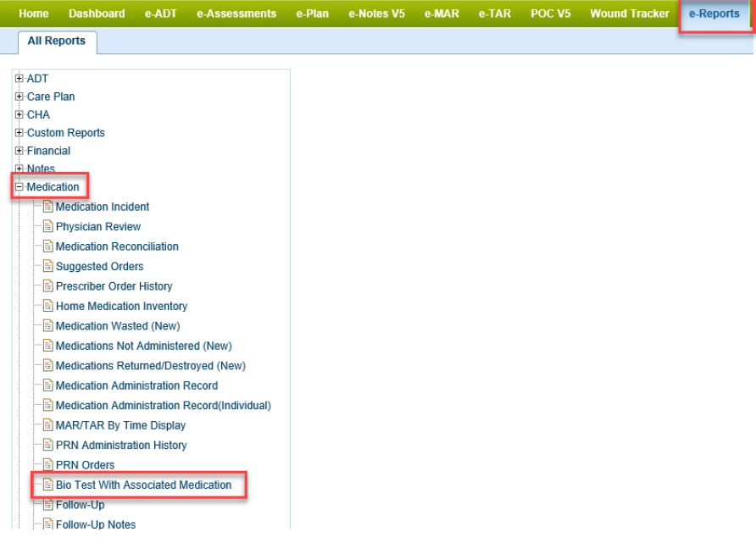Click the Medication Reconciliation report icon
This screenshot has width=756, height=543.
click(x=47, y=247)
